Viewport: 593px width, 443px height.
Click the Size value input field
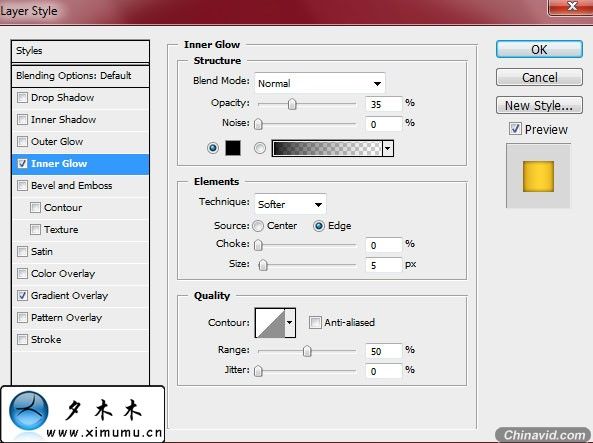pyautogui.click(x=383, y=265)
